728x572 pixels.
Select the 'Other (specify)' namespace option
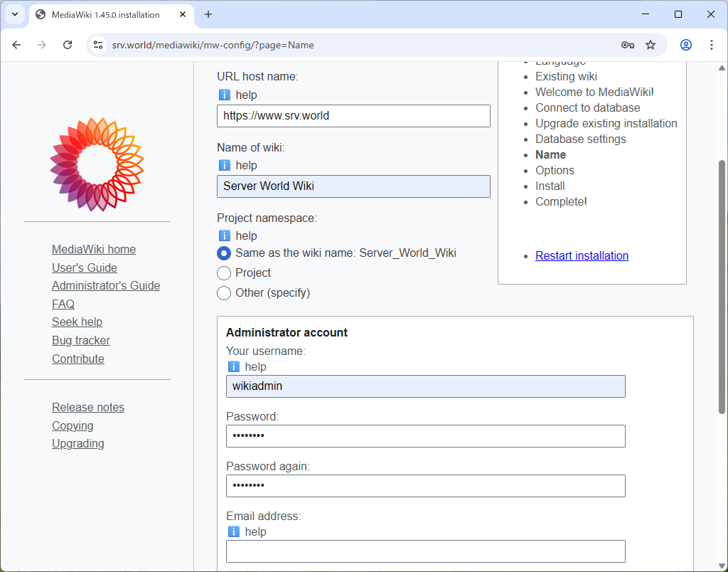coord(224,292)
